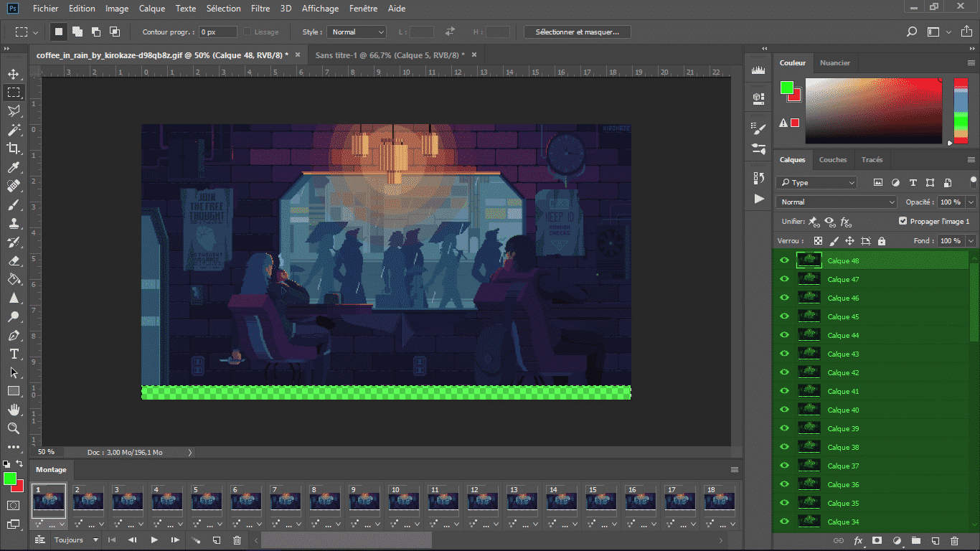Delete layer using the Layers panel trash icon
The width and height of the screenshot is (980, 551).
(954, 540)
